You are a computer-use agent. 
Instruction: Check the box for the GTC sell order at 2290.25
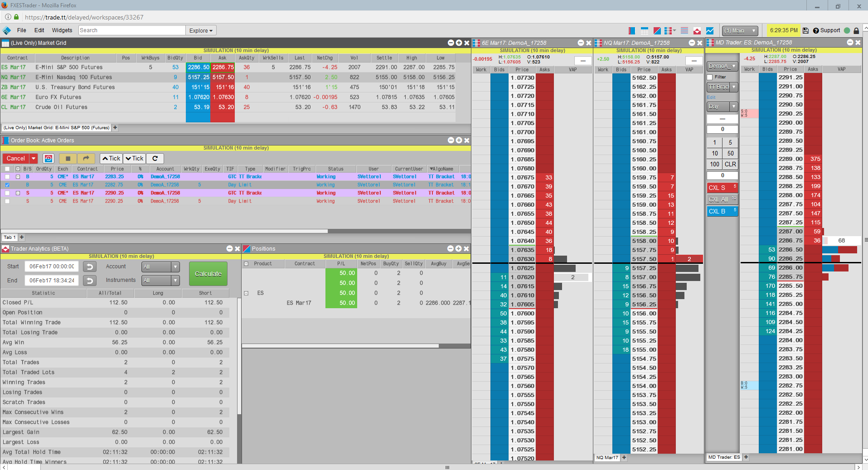[7, 193]
